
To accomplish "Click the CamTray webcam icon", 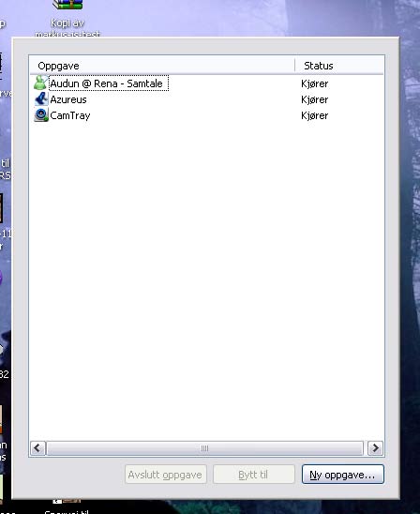I will (41, 115).
